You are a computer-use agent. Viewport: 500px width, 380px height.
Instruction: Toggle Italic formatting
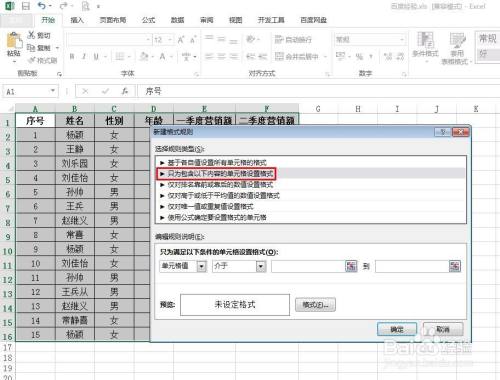pyautogui.click(x=84, y=56)
